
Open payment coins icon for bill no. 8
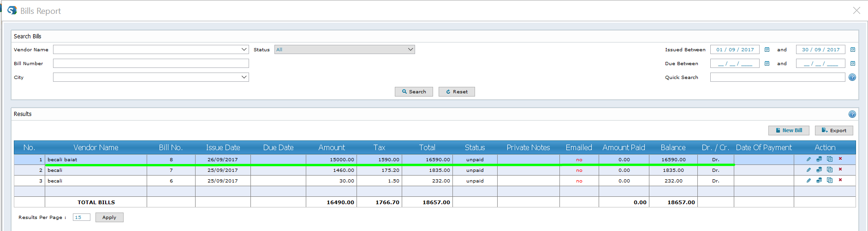(x=819, y=159)
